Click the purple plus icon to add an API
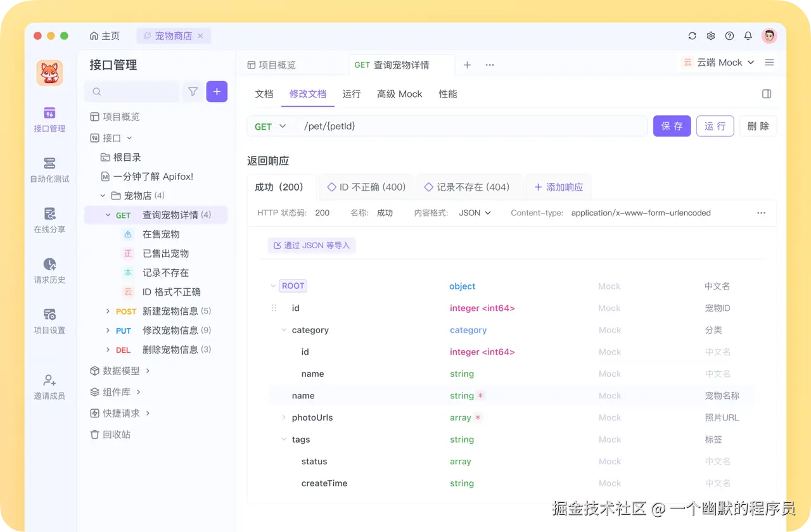The image size is (811, 532). 217,91
